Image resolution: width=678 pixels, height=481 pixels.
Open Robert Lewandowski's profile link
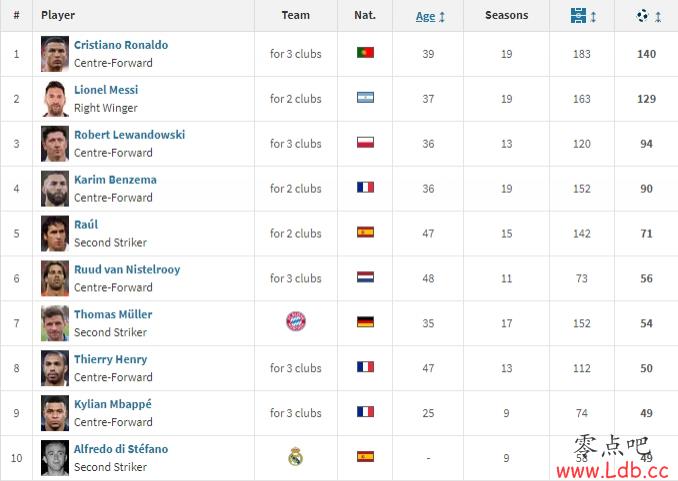(x=129, y=135)
